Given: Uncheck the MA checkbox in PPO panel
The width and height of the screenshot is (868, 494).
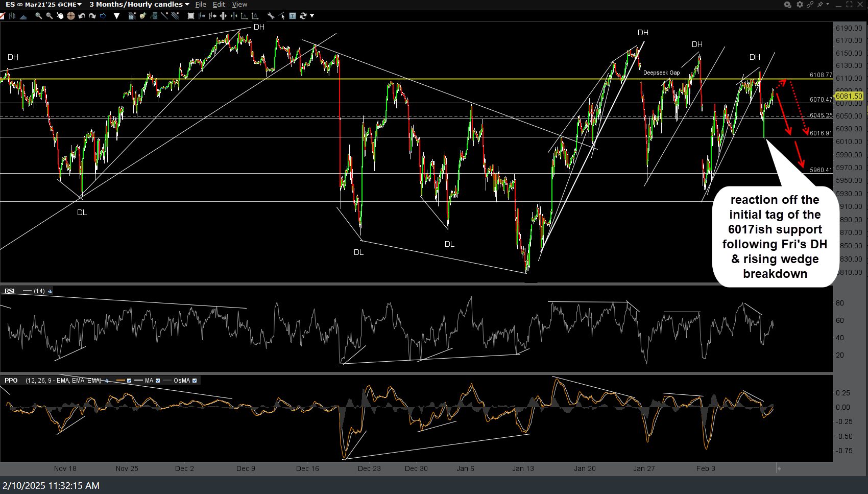Looking at the screenshot, I should click(x=158, y=380).
